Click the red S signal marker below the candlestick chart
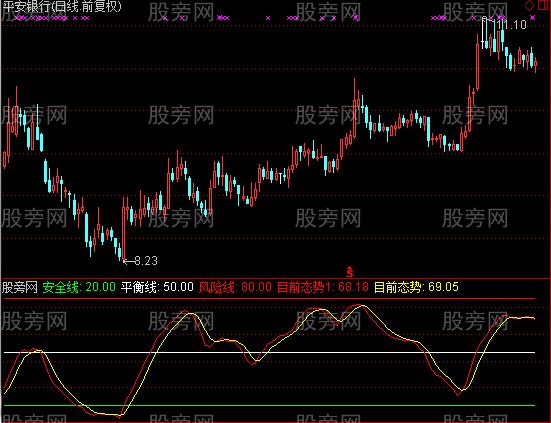This screenshot has height=423, width=551. click(350, 272)
